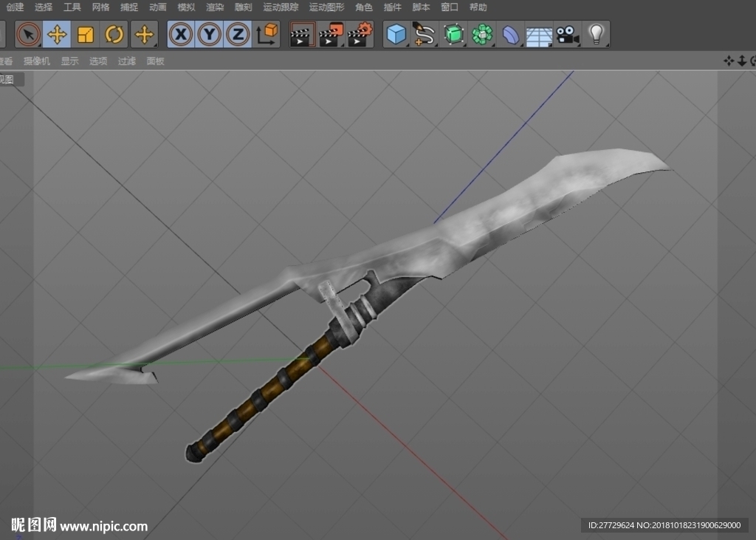Click the viewport pan navigation icon
The height and width of the screenshot is (540, 756).
click(729, 61)
